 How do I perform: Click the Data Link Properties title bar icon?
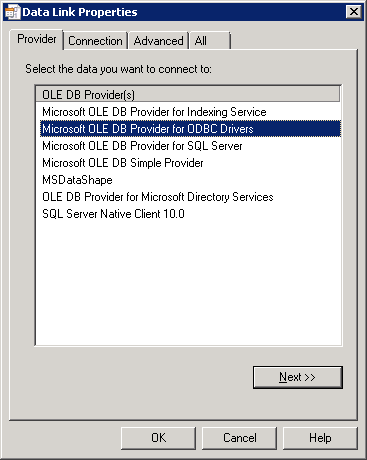click(x=13, y=12)
